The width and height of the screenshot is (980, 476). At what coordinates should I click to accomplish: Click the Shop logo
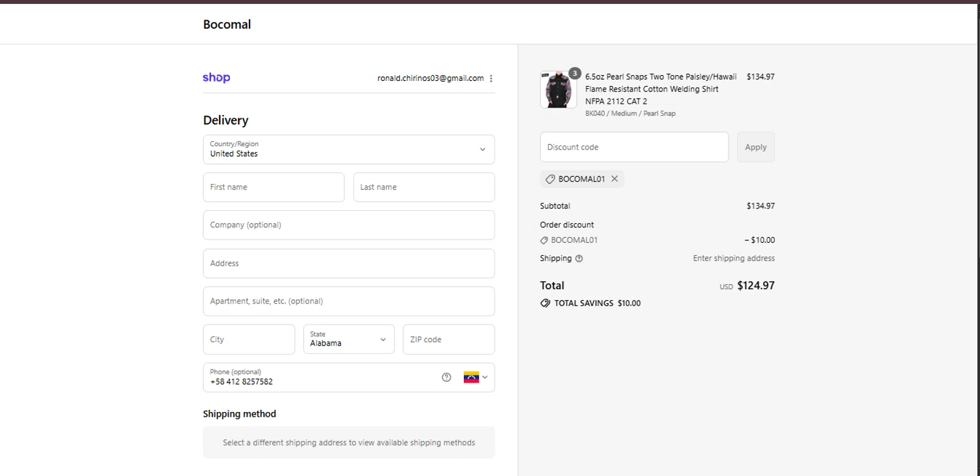pos(216,78)
